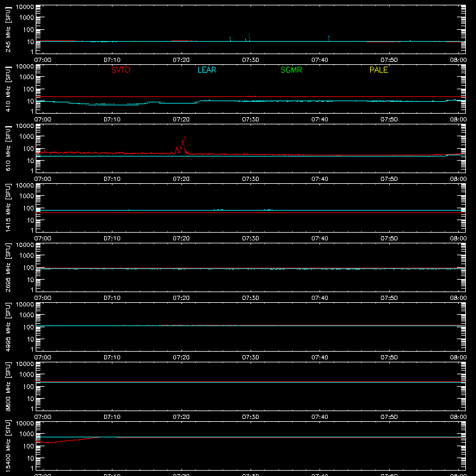Click the 1000 y-axis label of 15400 MHz panel
The width and height of the screenshot is (476, 476).
27,434
